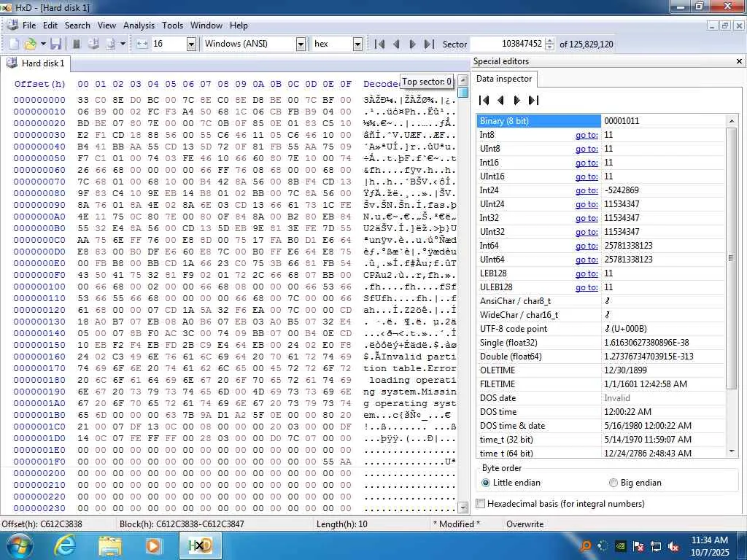Go to next sector in toolbar
The width and height of the screenshot is (747, 560).
point(413,44)
